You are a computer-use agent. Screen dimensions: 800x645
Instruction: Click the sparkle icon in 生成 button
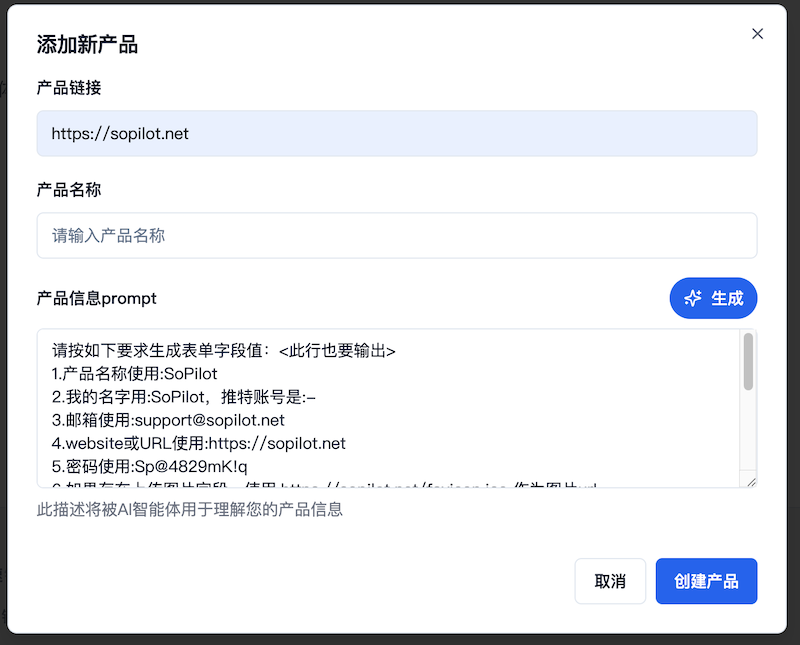pyautogui.click(x=693, y=298)
